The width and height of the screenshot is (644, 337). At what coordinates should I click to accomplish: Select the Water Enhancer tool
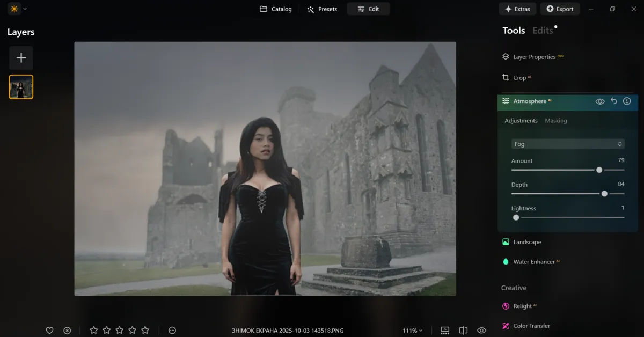tap(533, 262)
